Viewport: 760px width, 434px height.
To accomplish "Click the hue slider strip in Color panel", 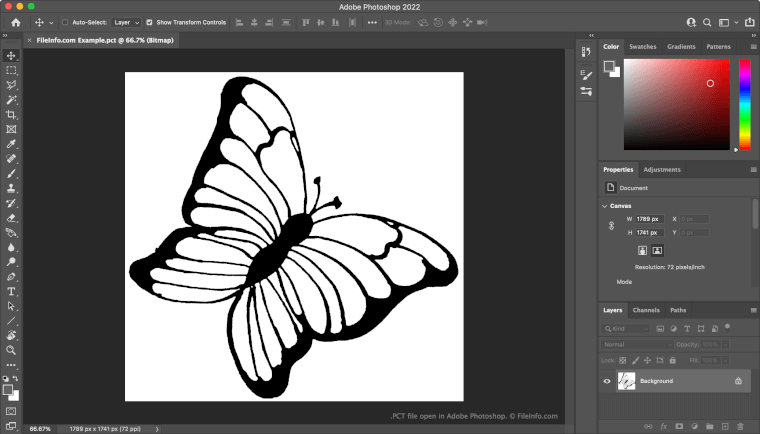I will (744, 105).
